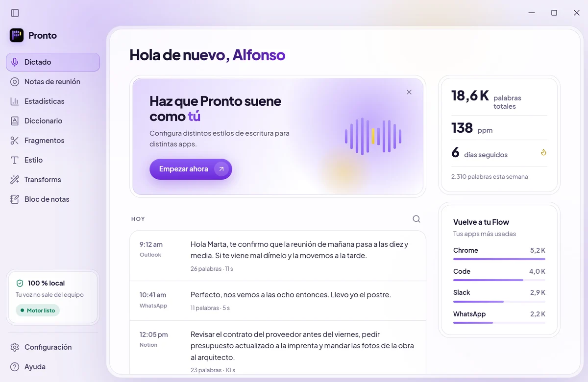
Task: Open the 10:41 am WhatsApp dictation entry
Action: (278, 301)
